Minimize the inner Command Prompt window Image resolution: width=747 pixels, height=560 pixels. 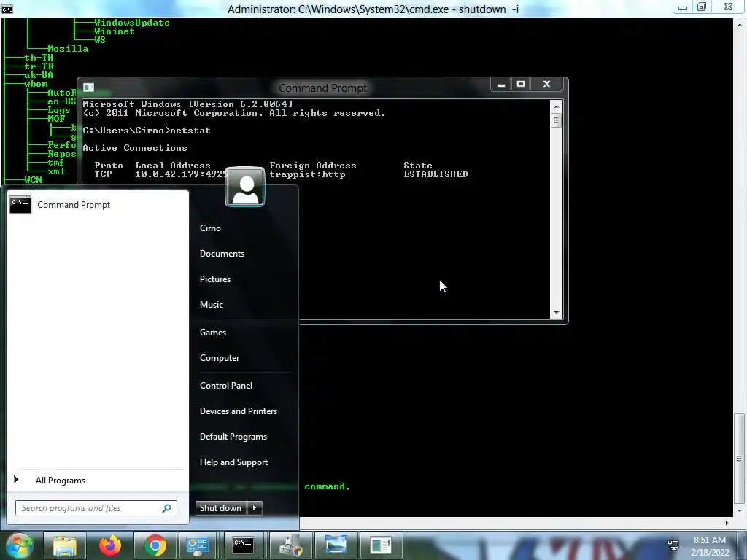coord(500,85)
